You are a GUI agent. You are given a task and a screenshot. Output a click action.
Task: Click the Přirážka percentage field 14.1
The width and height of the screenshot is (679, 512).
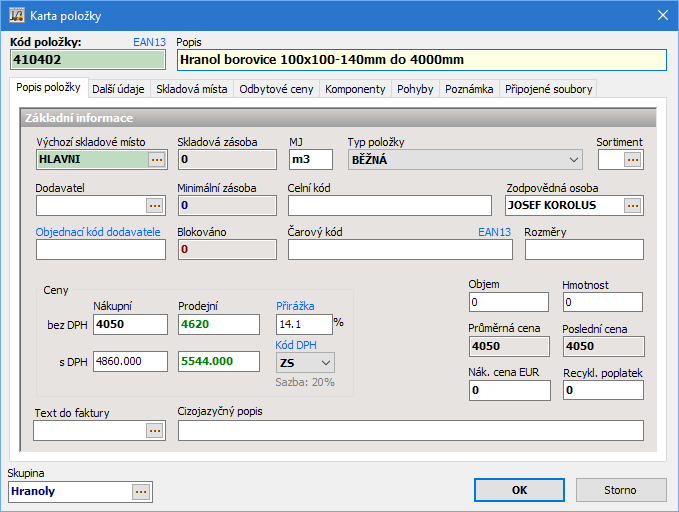point(304,324)
